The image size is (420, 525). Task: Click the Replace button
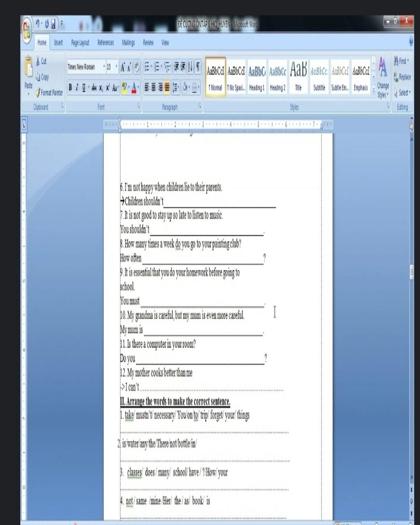402,77
